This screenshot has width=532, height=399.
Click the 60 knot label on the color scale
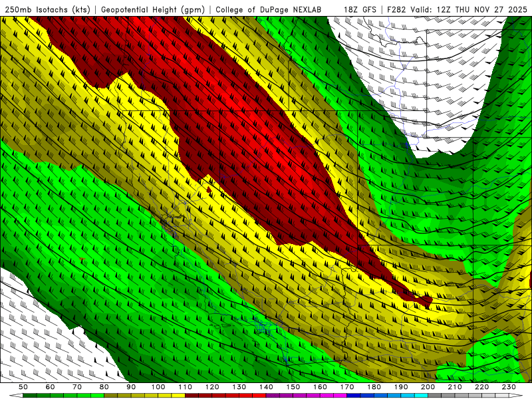tap(51, 387)
